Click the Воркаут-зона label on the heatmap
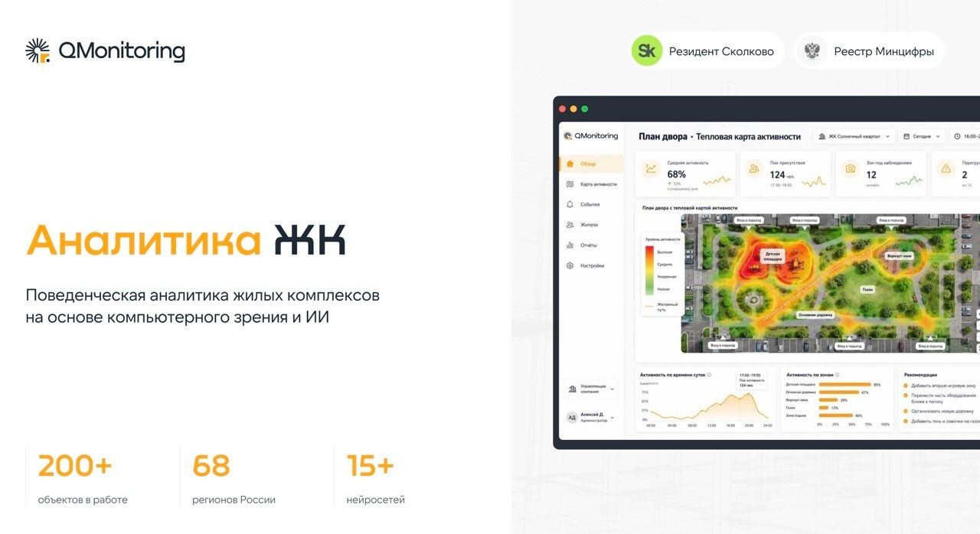980x534 pixels. coord(901,255)
